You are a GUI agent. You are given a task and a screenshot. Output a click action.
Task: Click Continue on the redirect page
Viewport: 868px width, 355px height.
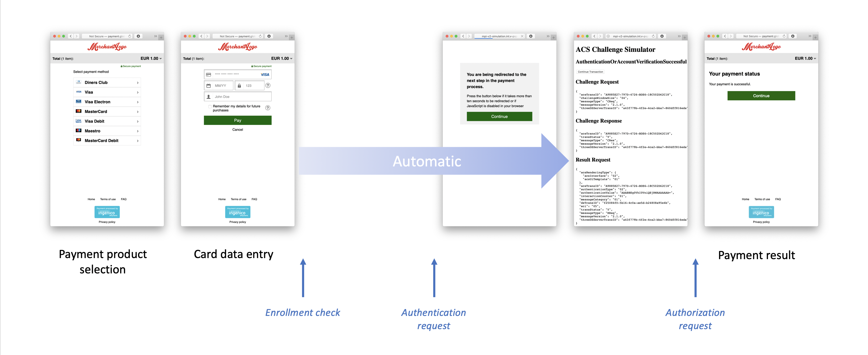499,116
